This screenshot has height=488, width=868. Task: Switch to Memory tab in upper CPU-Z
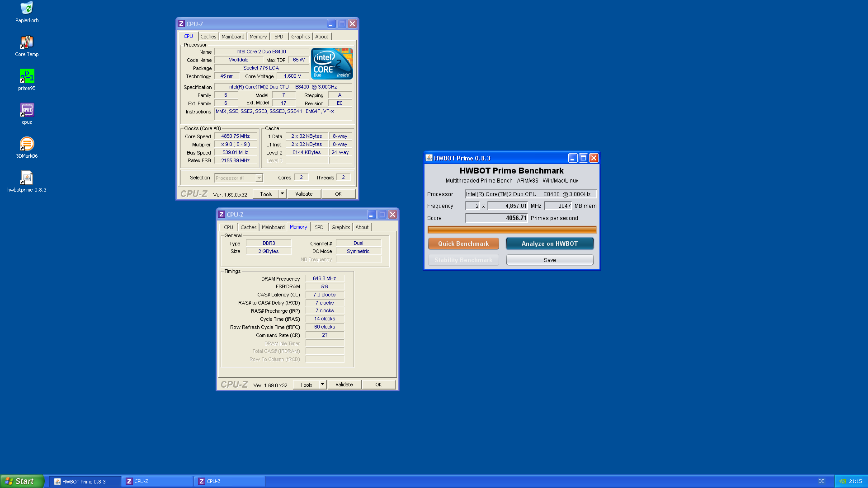pos(258,37)
